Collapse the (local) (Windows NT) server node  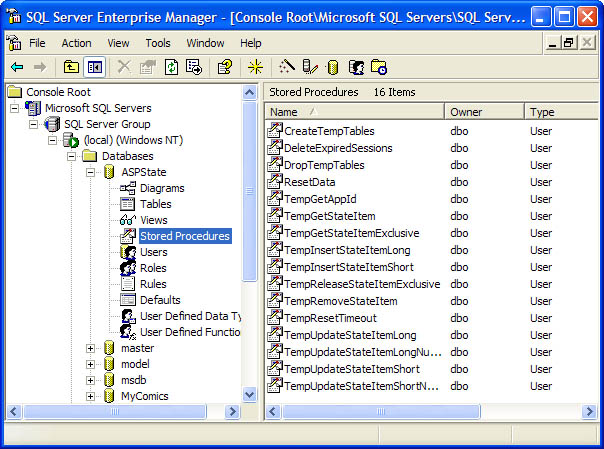pos(52,141)
